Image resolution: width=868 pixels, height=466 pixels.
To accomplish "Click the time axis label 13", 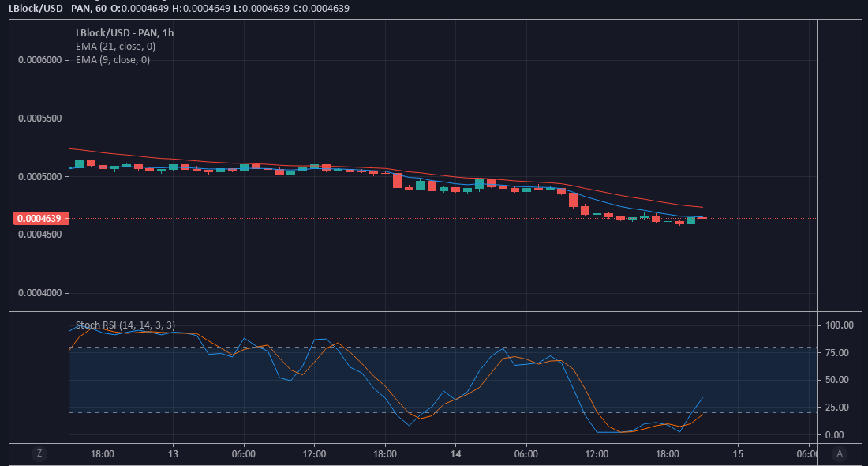I will 173,454.
